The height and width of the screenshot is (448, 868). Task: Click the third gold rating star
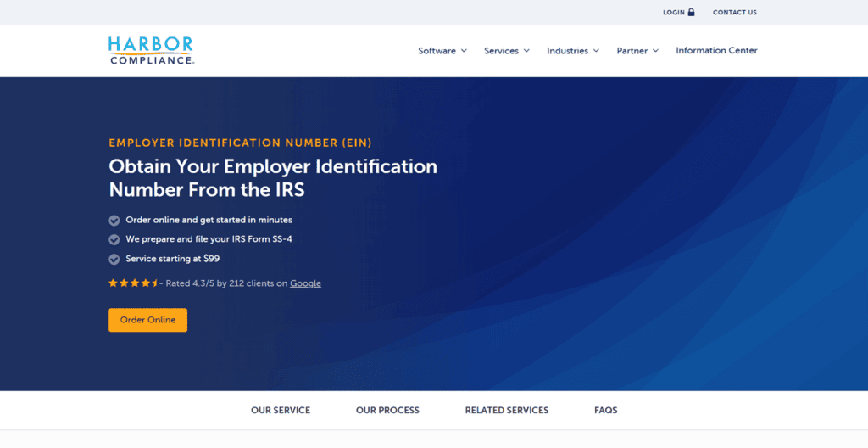135,283
